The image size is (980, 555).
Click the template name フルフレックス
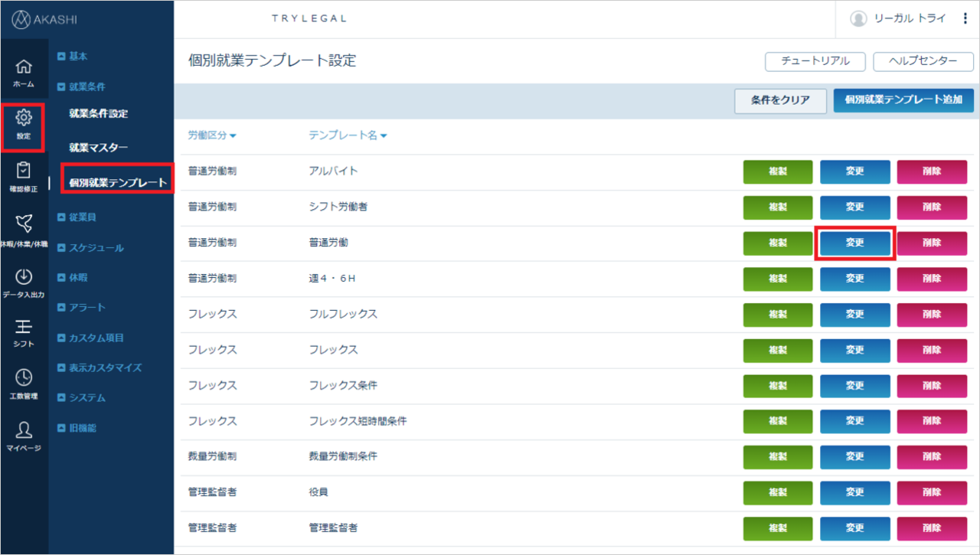point(343,314)
